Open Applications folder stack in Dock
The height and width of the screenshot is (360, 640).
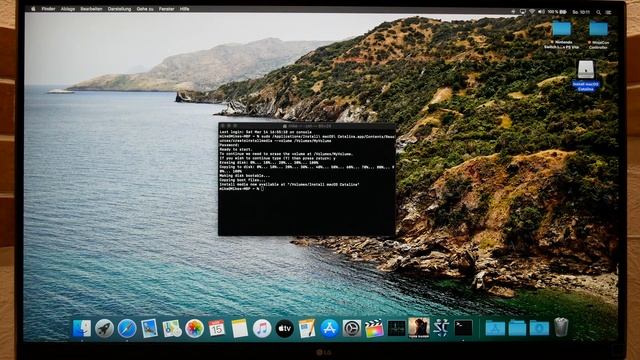[x=495, y=328]
